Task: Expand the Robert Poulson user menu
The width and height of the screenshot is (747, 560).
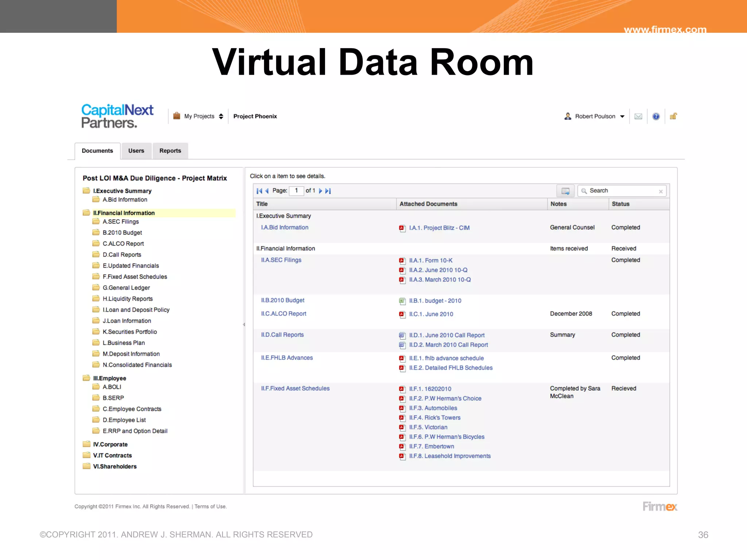Action: pyautogui.click(x=599, y=116)
